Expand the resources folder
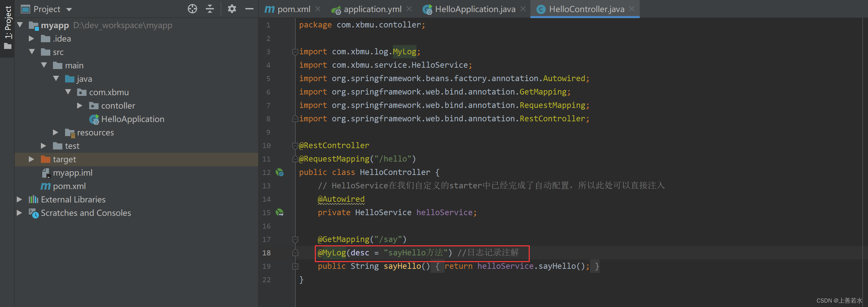 pyautogui.click(x=56, y=132)
